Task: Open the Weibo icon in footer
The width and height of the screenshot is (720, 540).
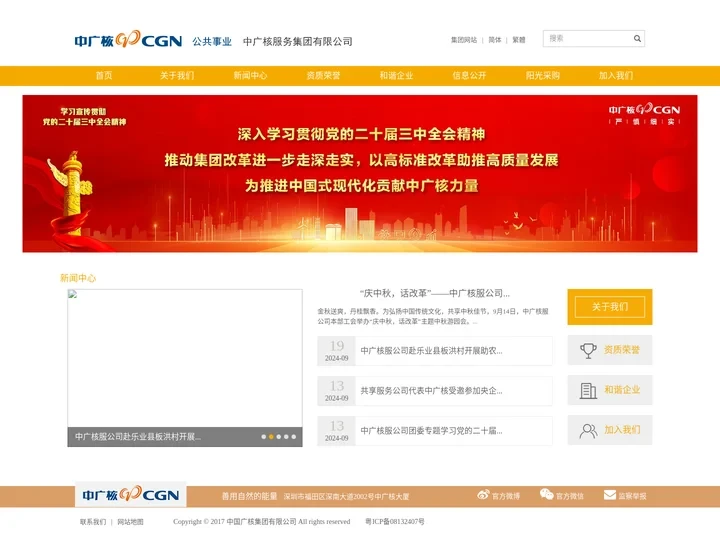Action: [x=483, y=495]
